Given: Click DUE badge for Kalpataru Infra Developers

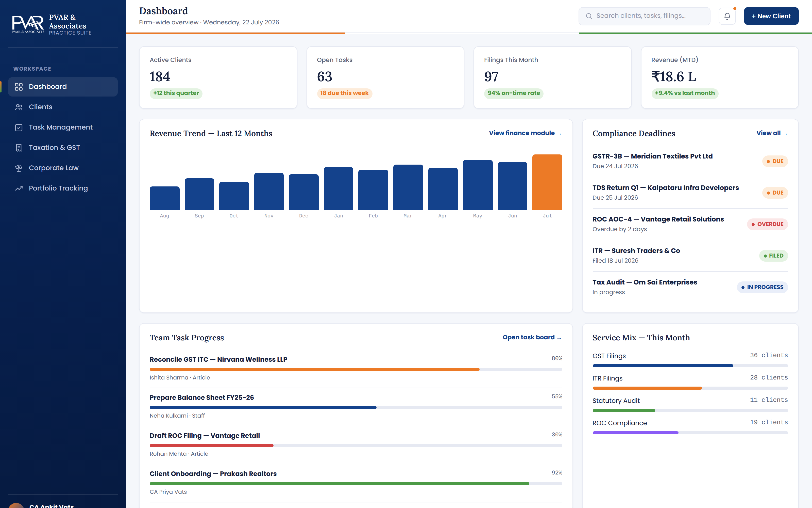Looking at the screenshot, I should pos(775,193).
